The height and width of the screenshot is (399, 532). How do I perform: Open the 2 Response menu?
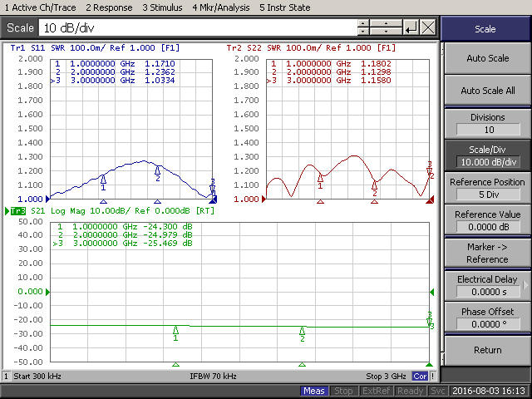(109, 7)
